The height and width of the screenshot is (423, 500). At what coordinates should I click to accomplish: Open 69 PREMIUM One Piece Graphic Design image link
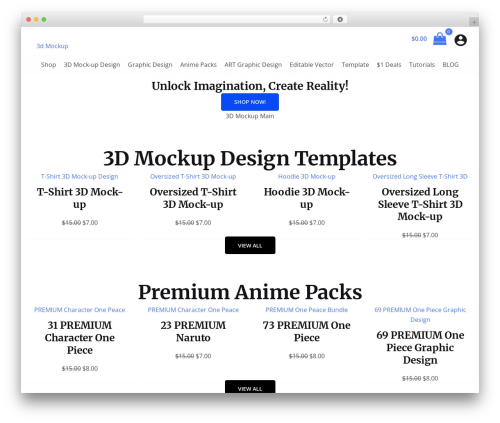(420, 315)
